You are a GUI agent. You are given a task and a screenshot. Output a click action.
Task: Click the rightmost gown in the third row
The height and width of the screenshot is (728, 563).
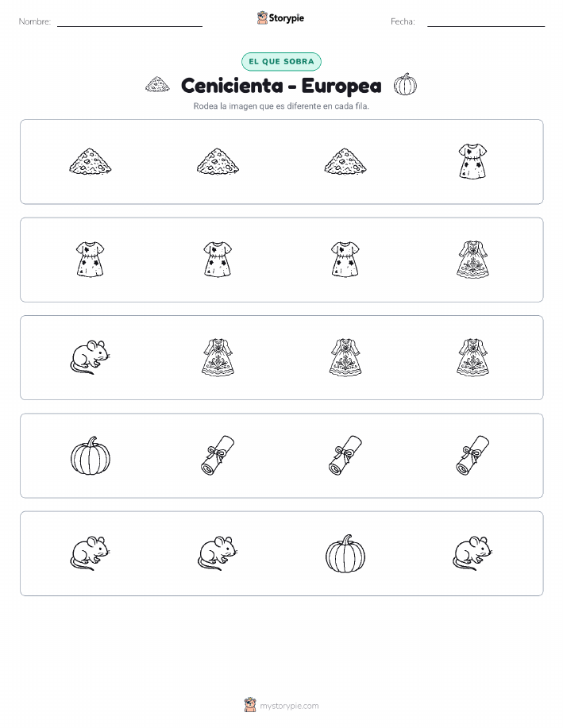(472, 357)
